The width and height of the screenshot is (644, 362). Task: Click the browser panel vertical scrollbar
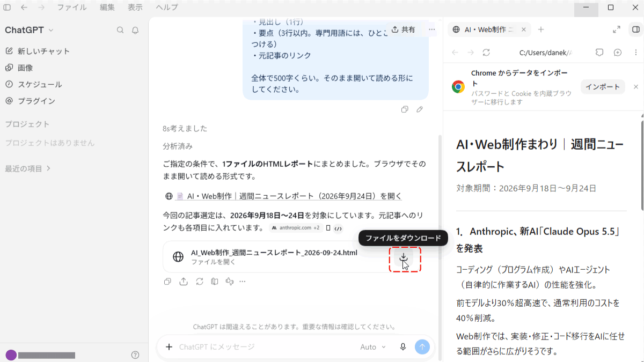[x=642, y=166]
